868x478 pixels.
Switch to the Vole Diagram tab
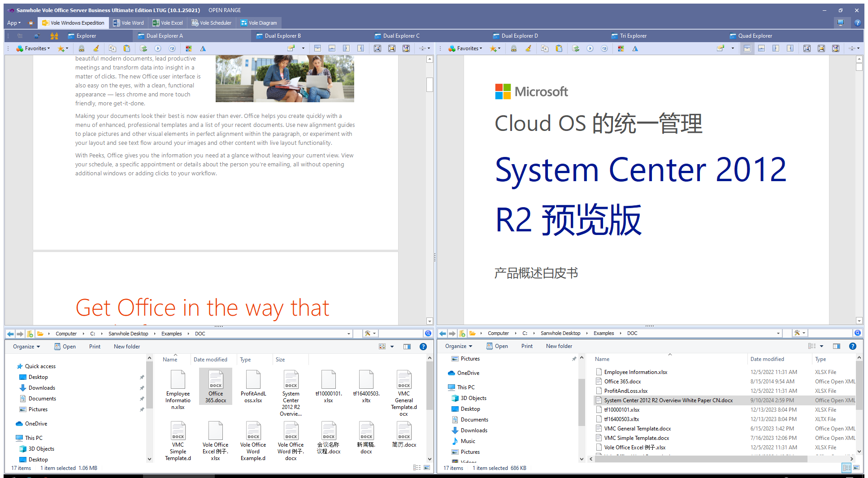point(259,23)
